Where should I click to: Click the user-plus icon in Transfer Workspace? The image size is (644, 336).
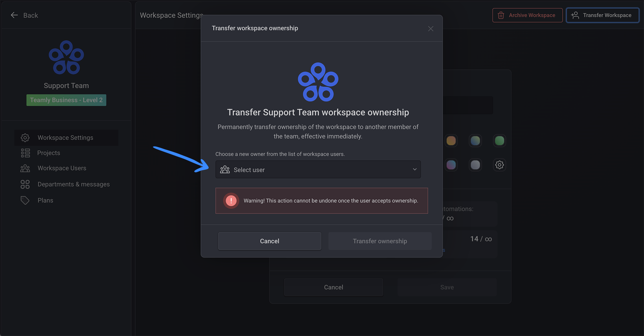point(575,15)
